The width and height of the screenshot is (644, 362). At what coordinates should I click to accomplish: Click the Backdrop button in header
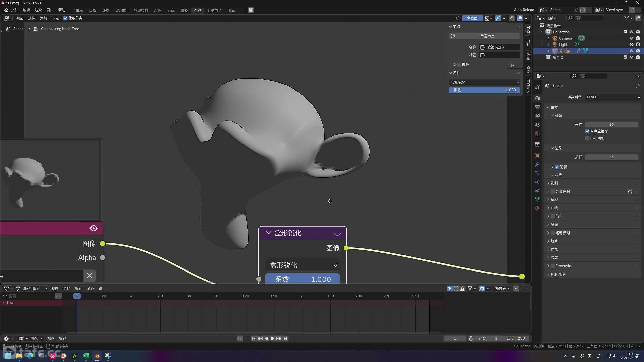472,18
